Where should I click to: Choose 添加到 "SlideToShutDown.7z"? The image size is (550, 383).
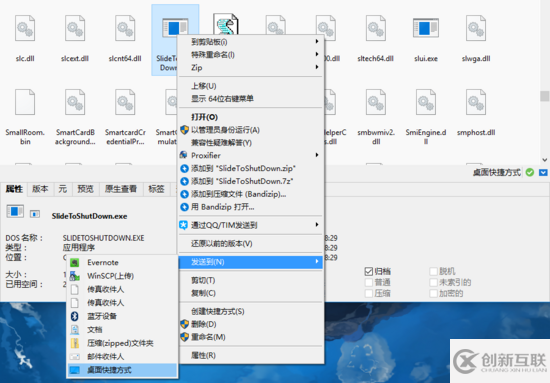(x=251, y=181)
